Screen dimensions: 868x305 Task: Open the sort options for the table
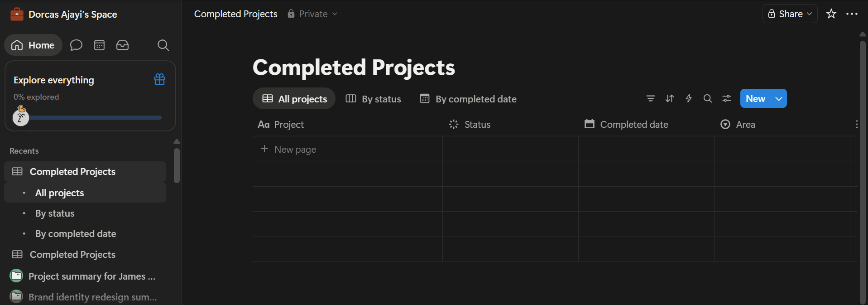pyautogui.click(x=669, y=98)
